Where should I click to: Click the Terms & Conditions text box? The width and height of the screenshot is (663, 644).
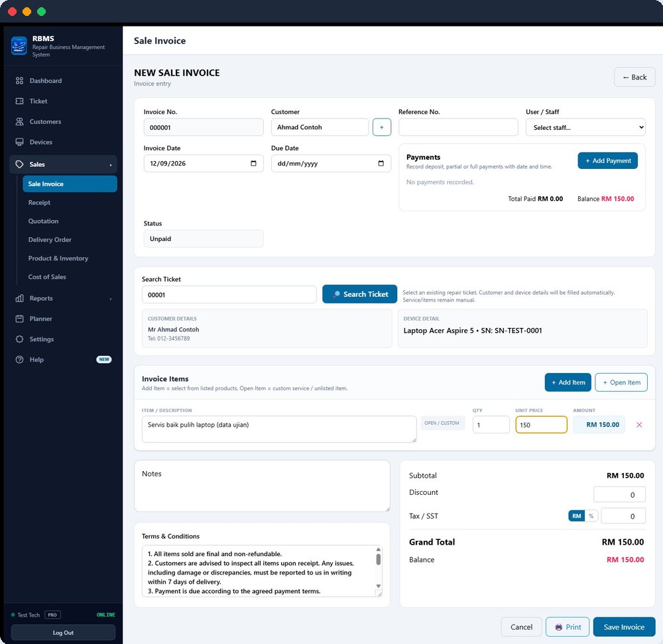262,571
